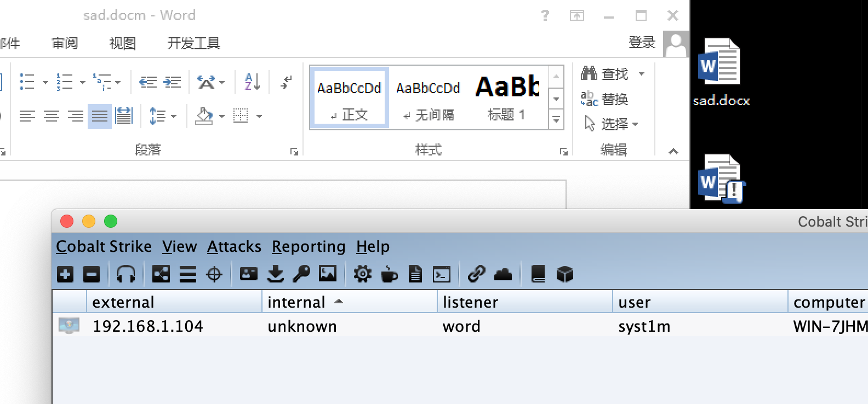Open line spacing dropdown in Word

pyautogui.click(x=174, y=117)
